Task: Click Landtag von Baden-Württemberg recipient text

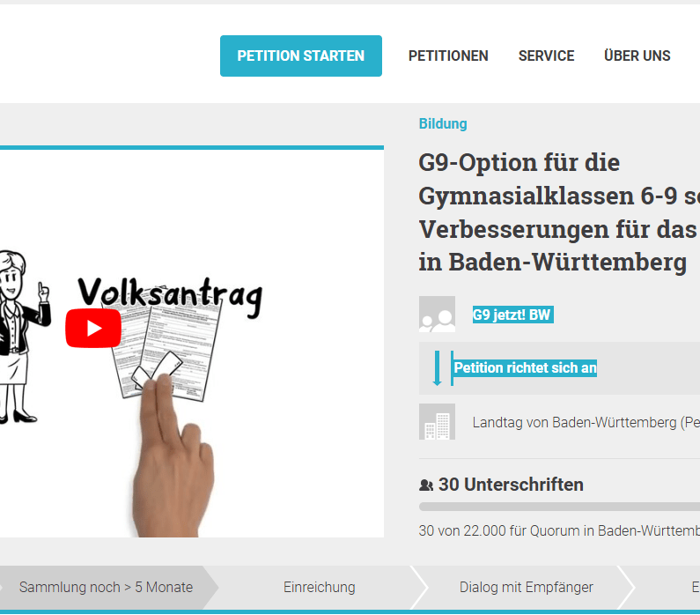Action: [586, 422]
